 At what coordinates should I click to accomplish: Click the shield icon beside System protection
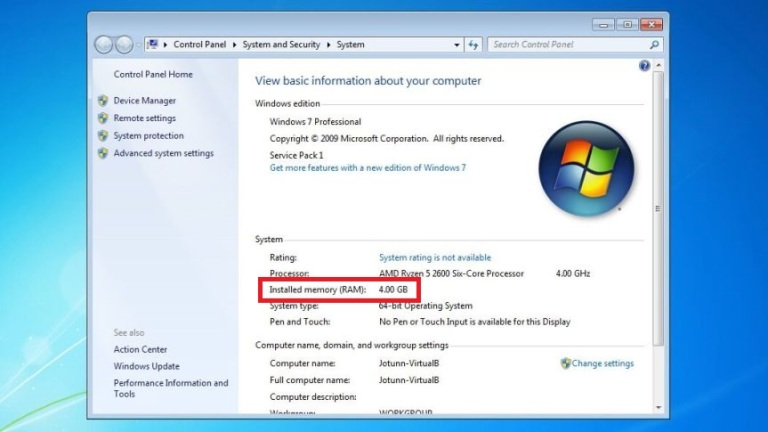[103, 136]
